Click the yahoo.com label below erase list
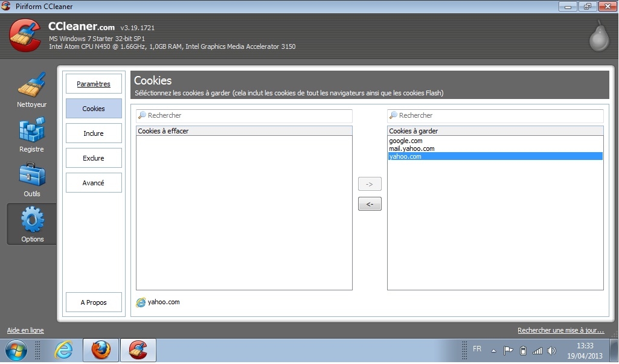Image resolution: width=619 pixels, height=364 pixels. point(164,302)
